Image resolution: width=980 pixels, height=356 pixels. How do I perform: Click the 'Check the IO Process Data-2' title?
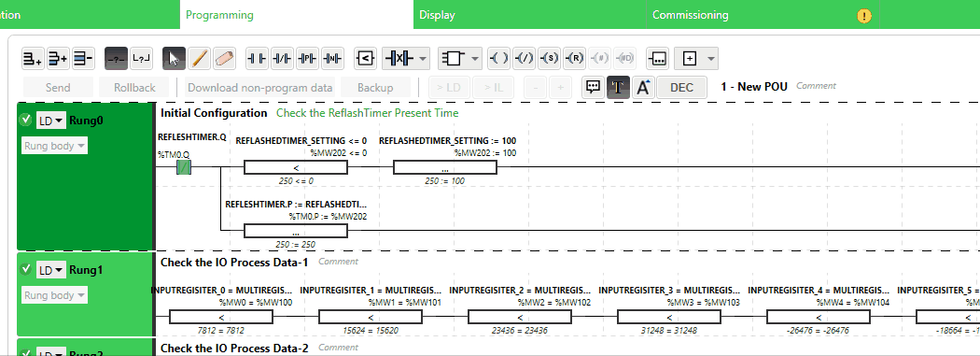(x=234, y=348)
